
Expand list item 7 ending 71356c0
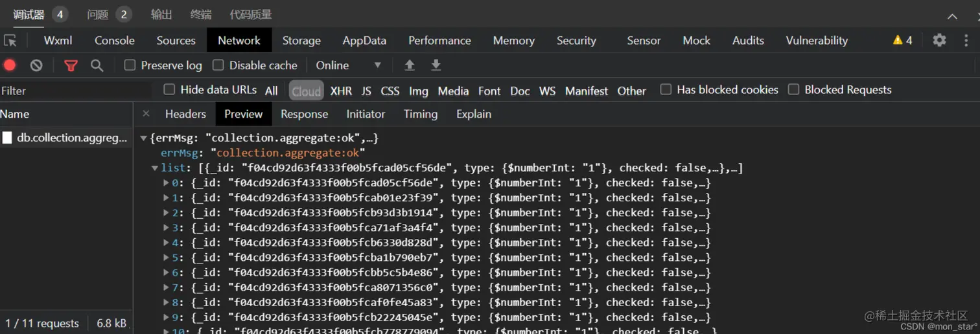click(167, 287)
